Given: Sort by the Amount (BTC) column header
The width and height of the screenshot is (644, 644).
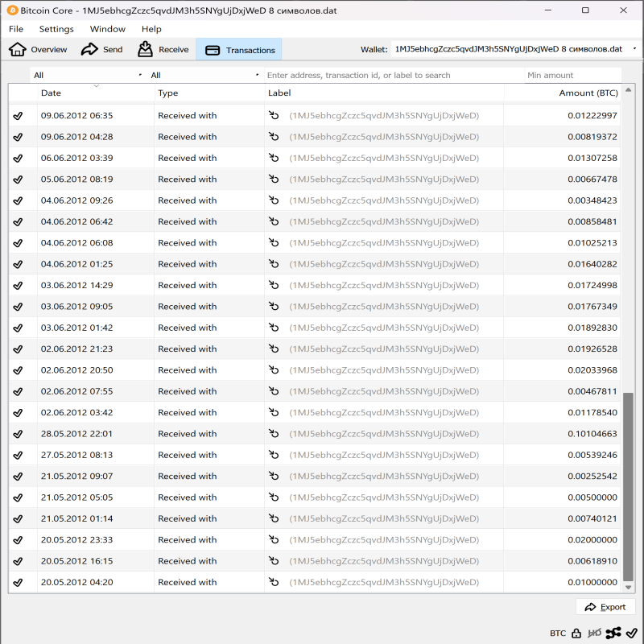Looking at the screenshot, I should click(x=562, y=93).
